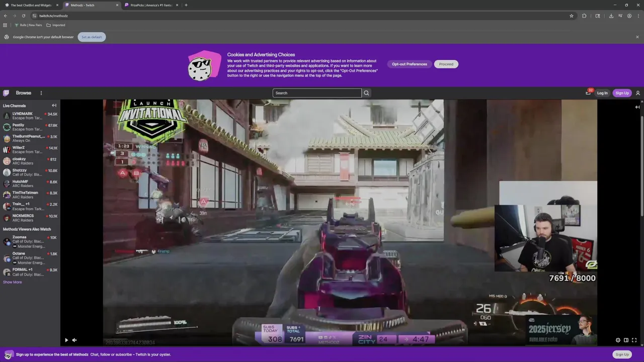The height and width of the screenshot is (362, 644).
Task: Click the address bar showing twitch.tv/methodz
Action: point(302,16)
